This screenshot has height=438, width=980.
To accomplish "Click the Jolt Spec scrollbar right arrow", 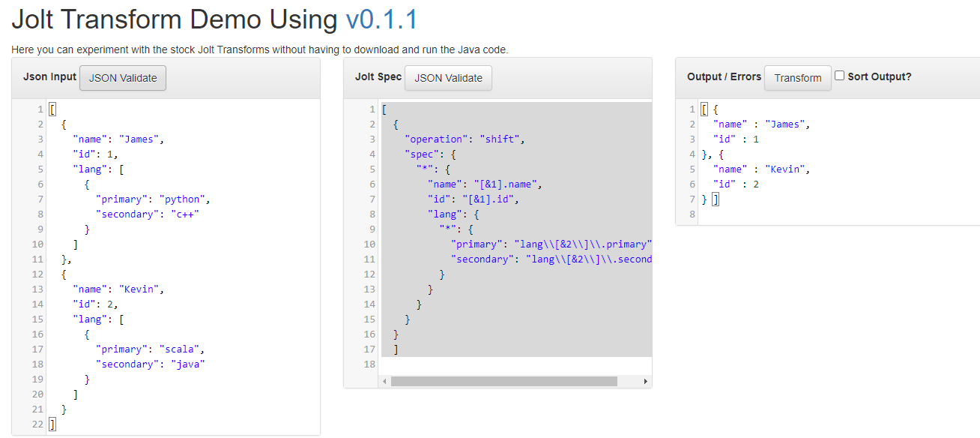I will [646, 382].
